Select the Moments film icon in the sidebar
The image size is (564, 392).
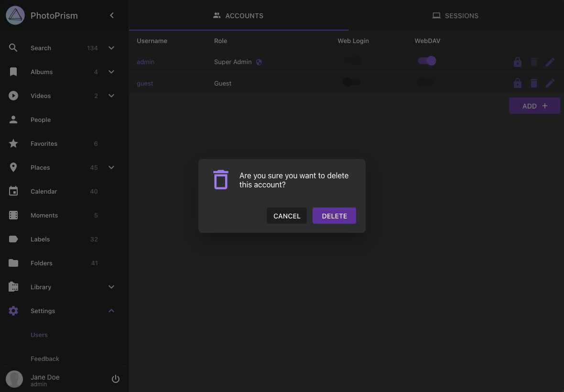point(13,215)
